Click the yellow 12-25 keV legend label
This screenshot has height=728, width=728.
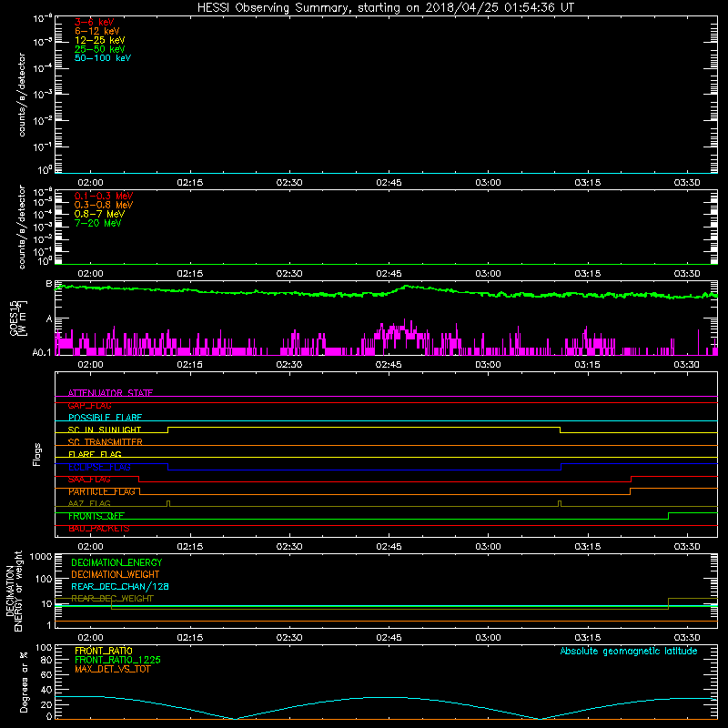tap(99, 40)
